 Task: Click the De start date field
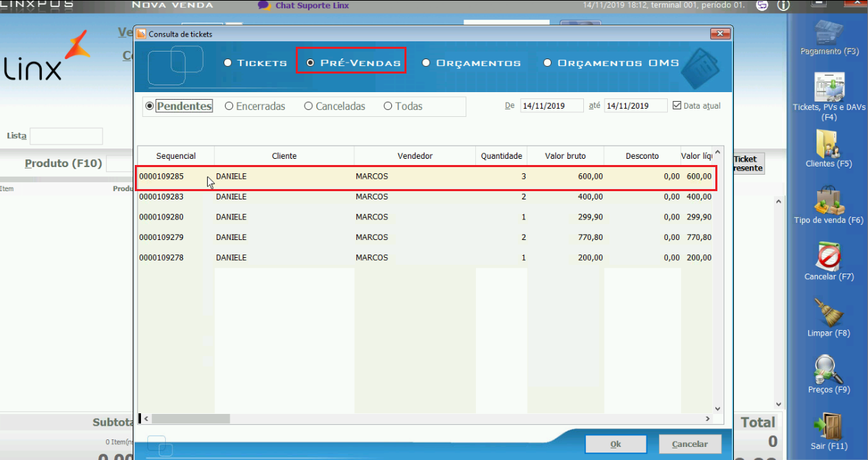(x=552, y=106)
